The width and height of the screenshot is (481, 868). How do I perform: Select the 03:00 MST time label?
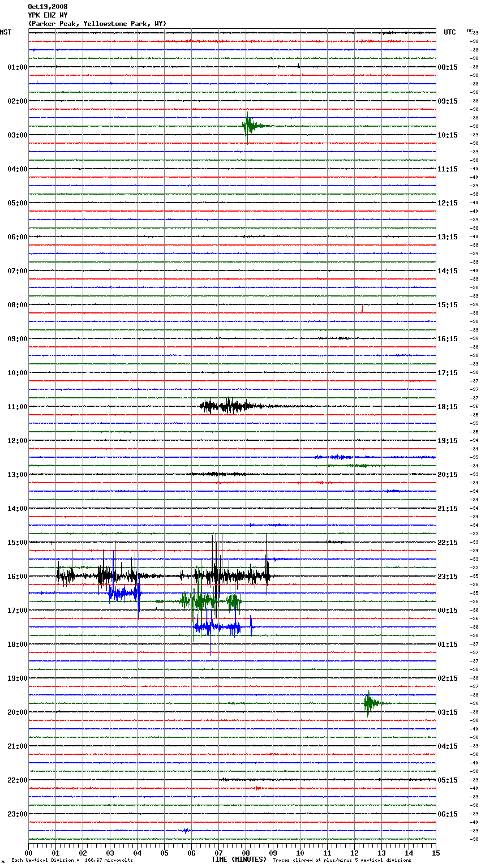18,135
